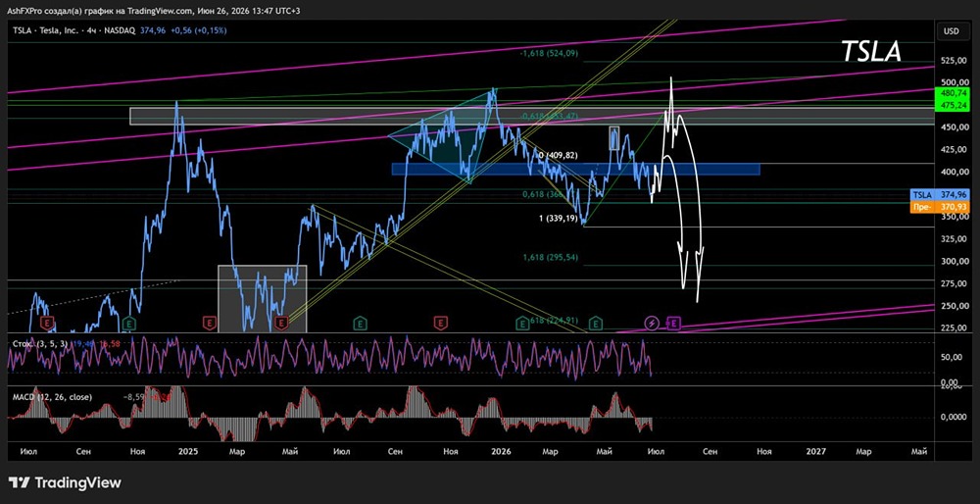
Task: Click the 300,00 value on the price scale
Action: click(x=954, y=262)
